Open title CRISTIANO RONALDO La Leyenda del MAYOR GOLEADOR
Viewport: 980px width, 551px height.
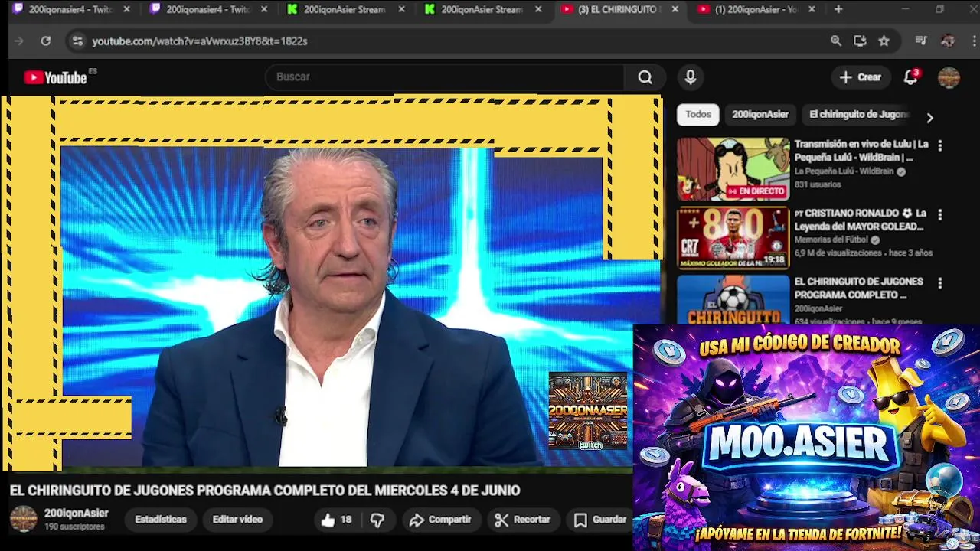tap(860, 220)
